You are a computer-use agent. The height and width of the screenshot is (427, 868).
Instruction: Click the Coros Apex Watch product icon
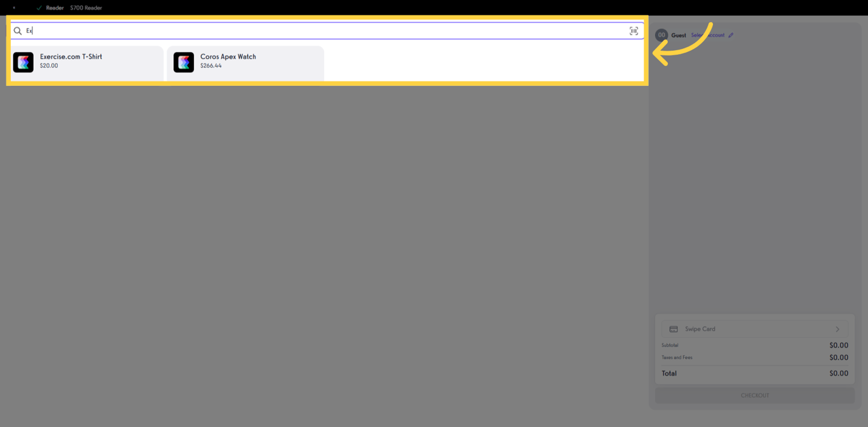[x=184, y=62]
